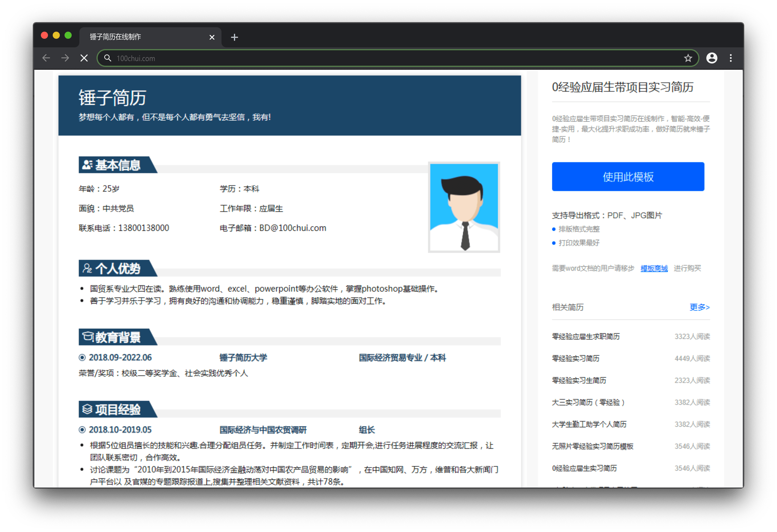
Task: Click the email BD@100chui.com text
Action: coord(293,228)
